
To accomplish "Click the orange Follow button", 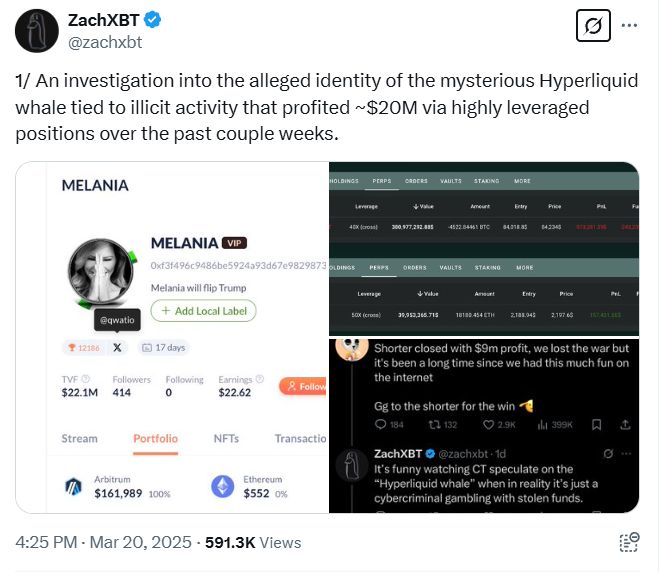I will click(303, 386).
